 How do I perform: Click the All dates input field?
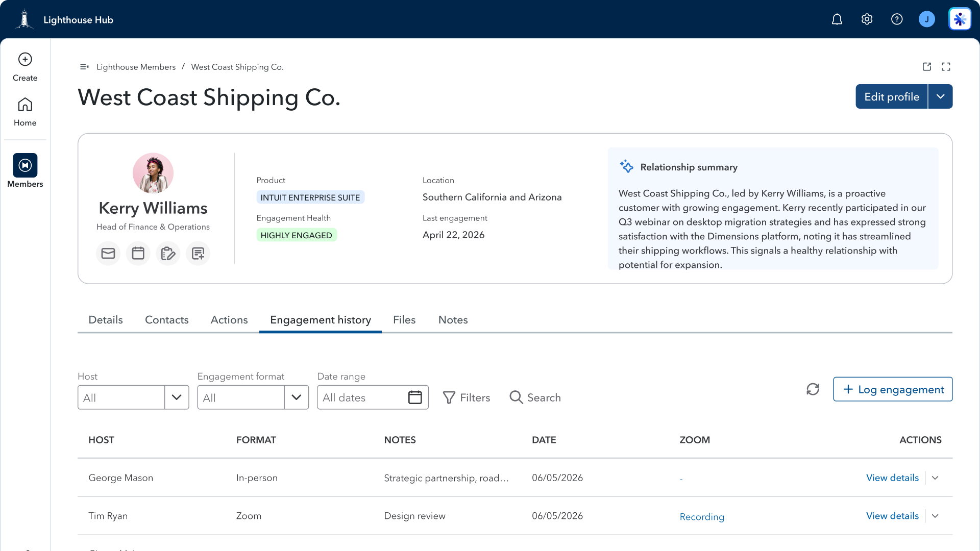click(373, 397)
